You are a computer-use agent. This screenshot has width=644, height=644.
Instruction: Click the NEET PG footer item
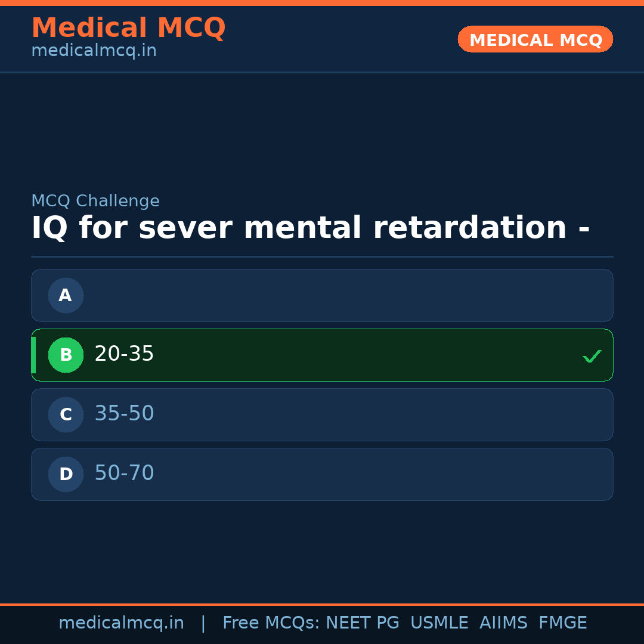coord(362,623)
